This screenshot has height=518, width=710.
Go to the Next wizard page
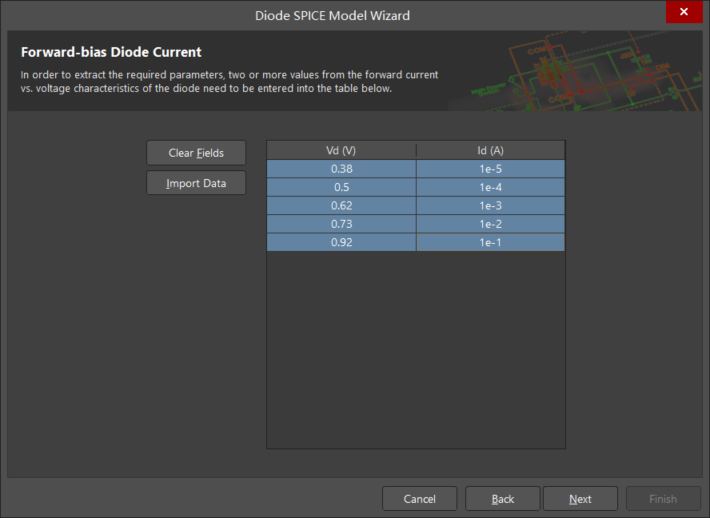580,499
